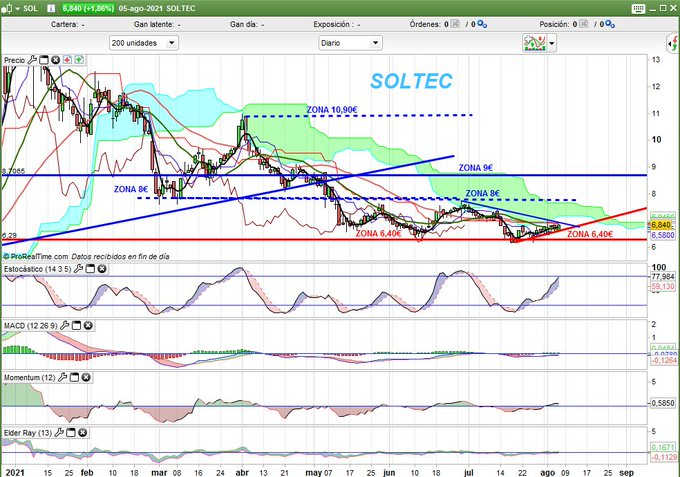
Task: Click the 'ago' date on time axis
Action: (548, 473)
